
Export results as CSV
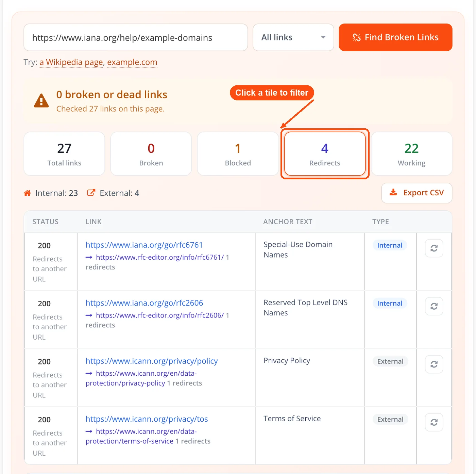point(417,193)
